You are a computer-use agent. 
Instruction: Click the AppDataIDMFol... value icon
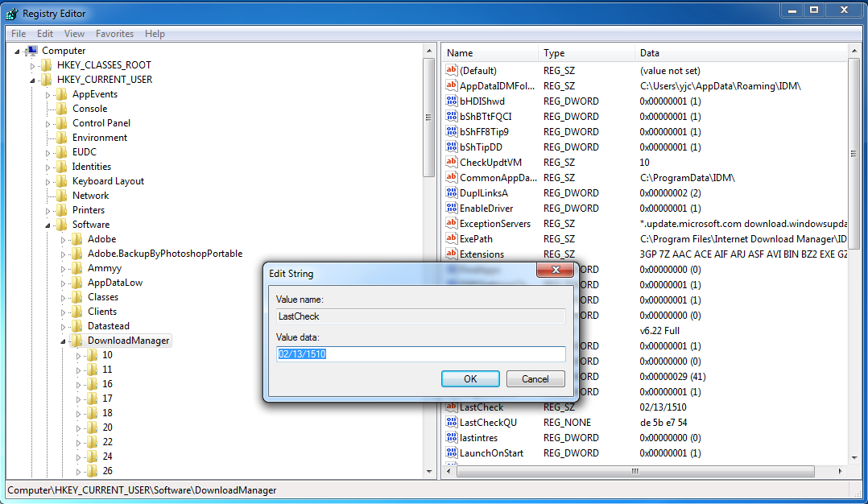pos(452,86)
